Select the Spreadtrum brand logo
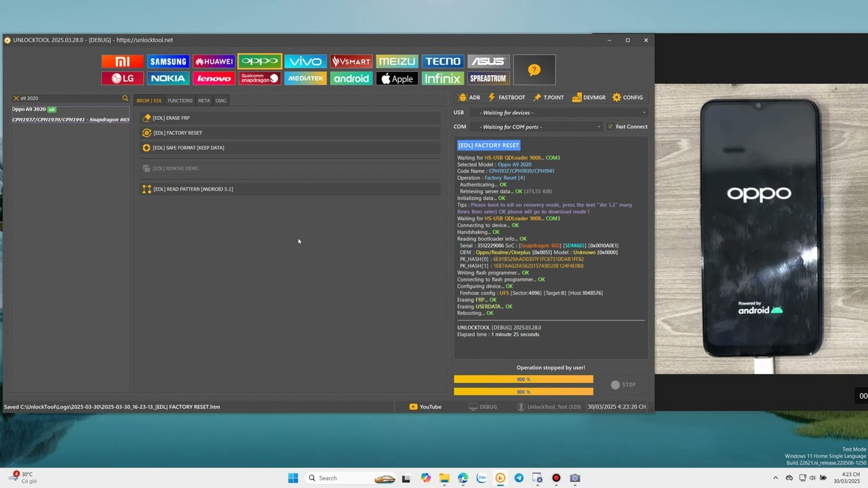 pyautogui.click(x=488, y=79)
